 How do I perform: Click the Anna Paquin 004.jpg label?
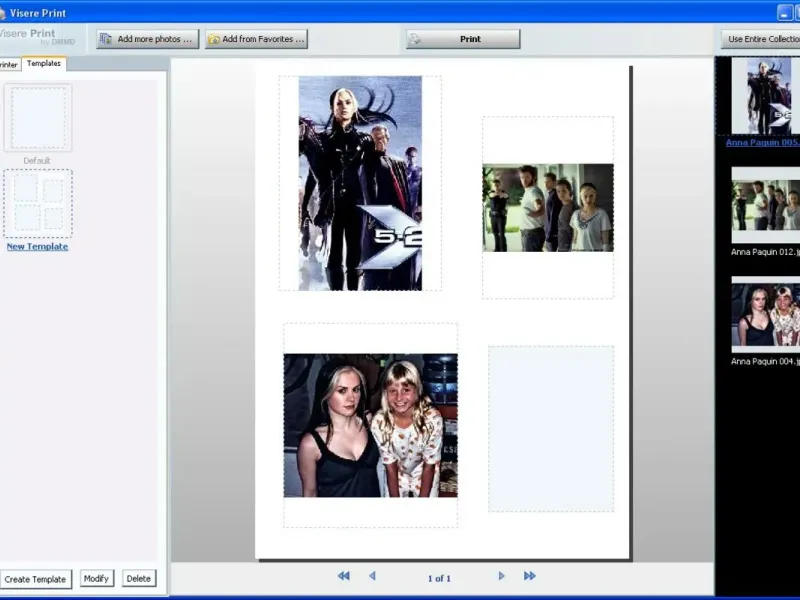click(x=765, y=361)
